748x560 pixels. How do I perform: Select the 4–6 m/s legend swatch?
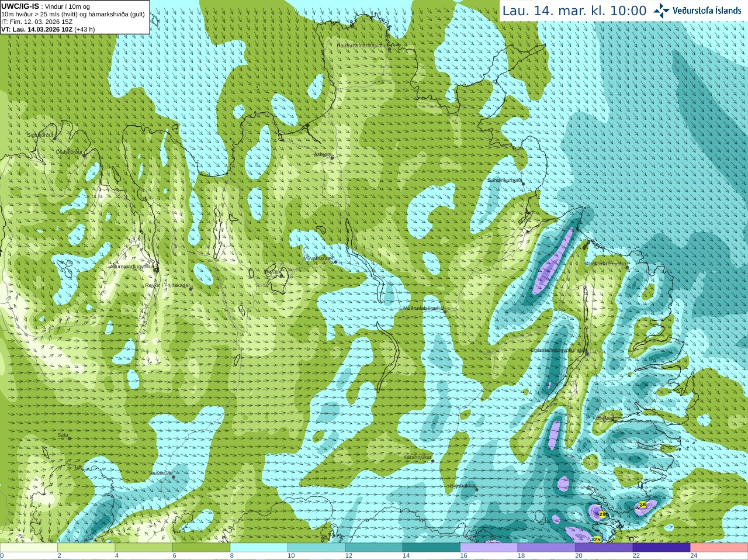coord(144,548)
